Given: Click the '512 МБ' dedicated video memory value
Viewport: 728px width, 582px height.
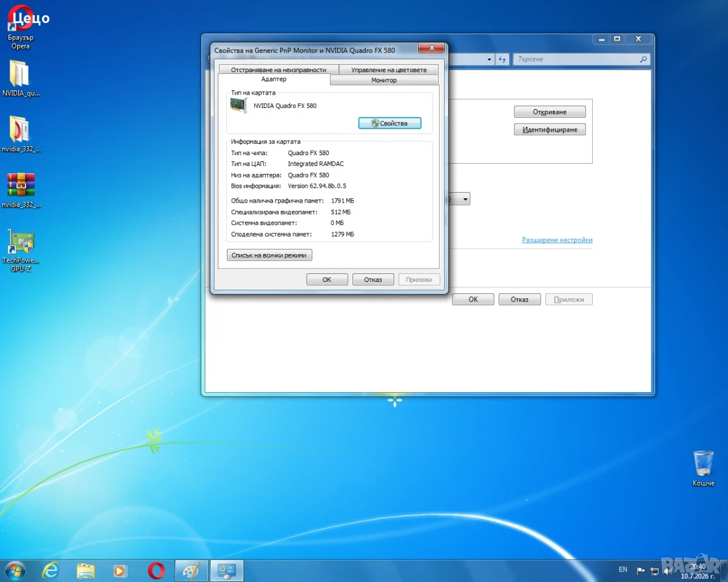Looking at the screenshot, I should pyautogui.click(x=341, y=212).
